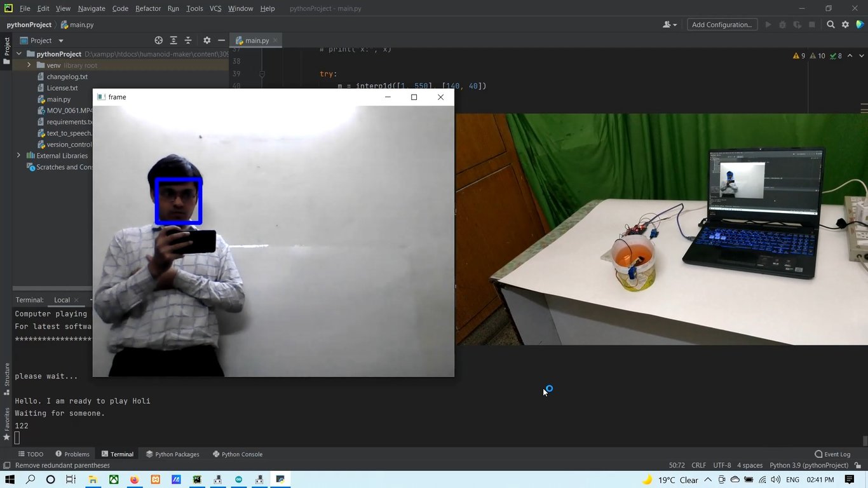
Task: Select changelog.txt in project tree
Action: pos(67,76)
